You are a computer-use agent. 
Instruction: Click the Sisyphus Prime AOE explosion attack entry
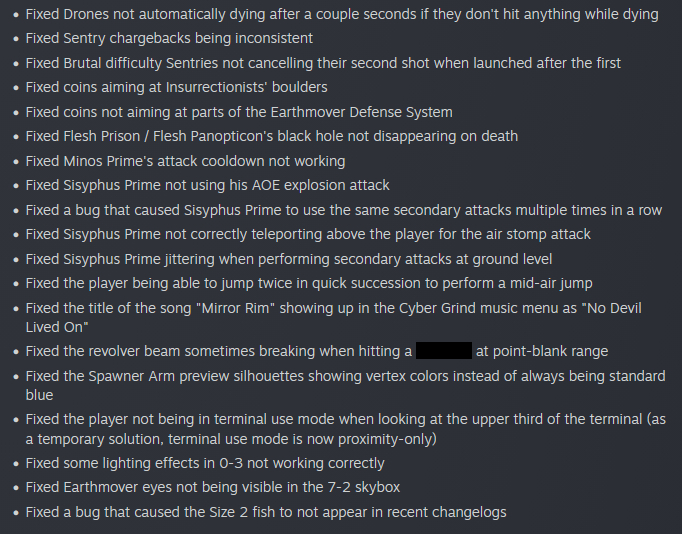[208, 185]
